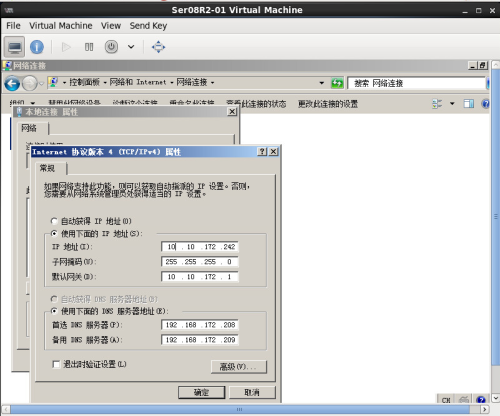Click CH language indicator in guest taskbar

point(446,400)
